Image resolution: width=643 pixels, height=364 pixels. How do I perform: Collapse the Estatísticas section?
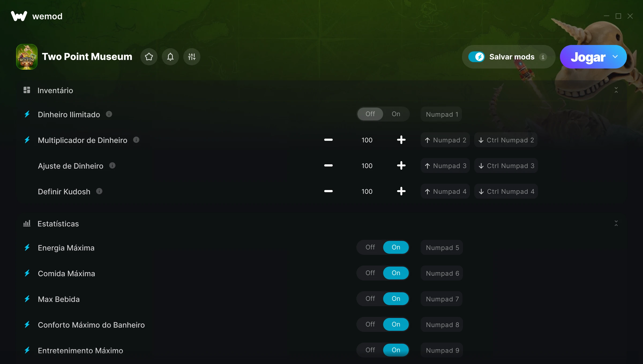tap(616, 223)
